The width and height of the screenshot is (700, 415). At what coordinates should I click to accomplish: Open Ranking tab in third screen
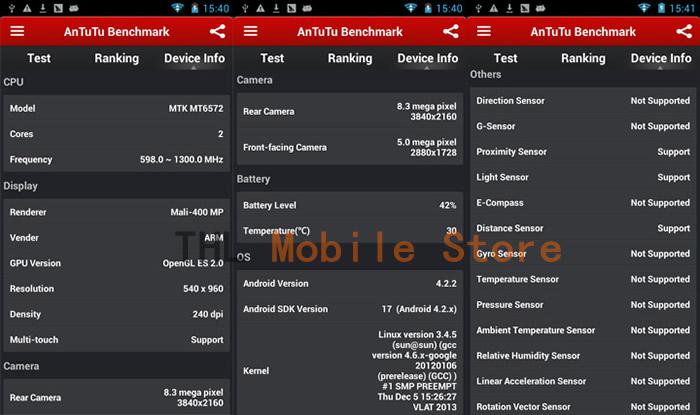pos(583,58)
